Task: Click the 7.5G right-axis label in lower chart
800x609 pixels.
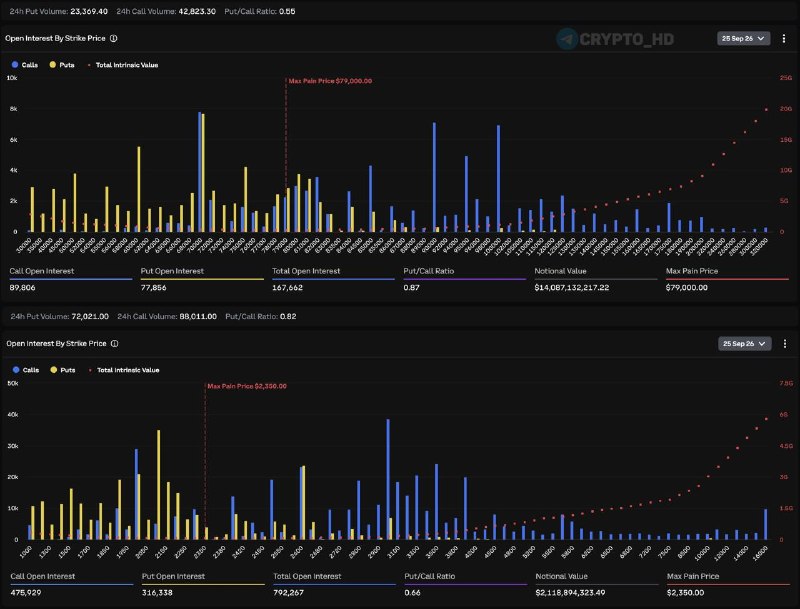Action: [x=786, y=383]
